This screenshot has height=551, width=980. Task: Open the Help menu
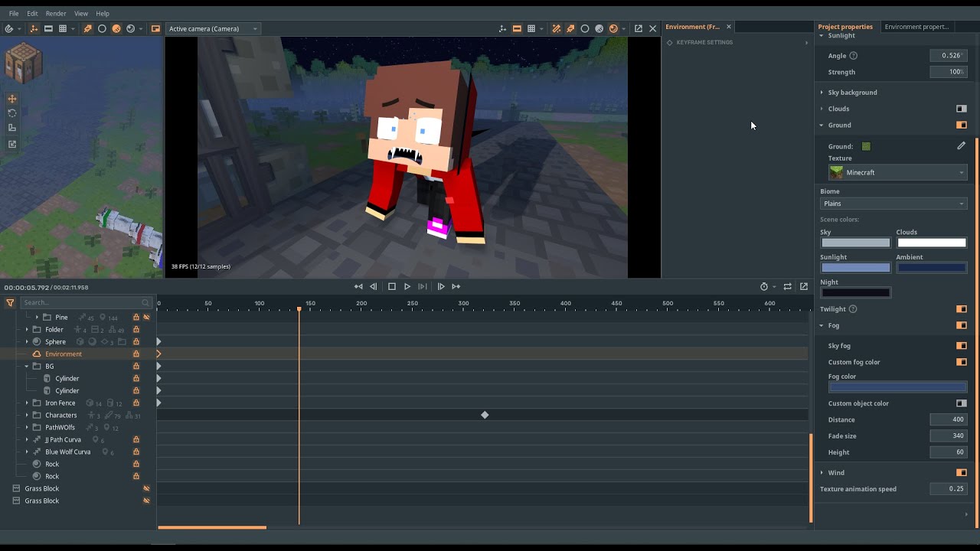(x=103, y=14)
